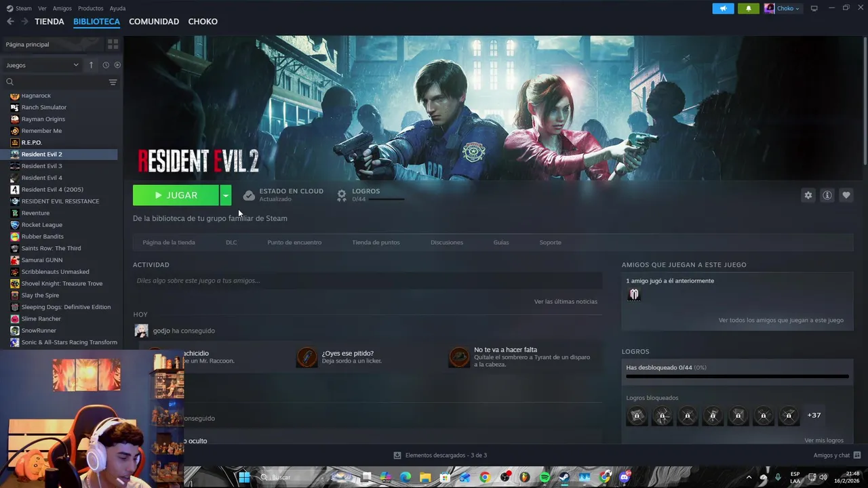This screenshot has height=488, width=868.
Task: Toggle the ready-to-play filter icon
Action: point(117,65)
